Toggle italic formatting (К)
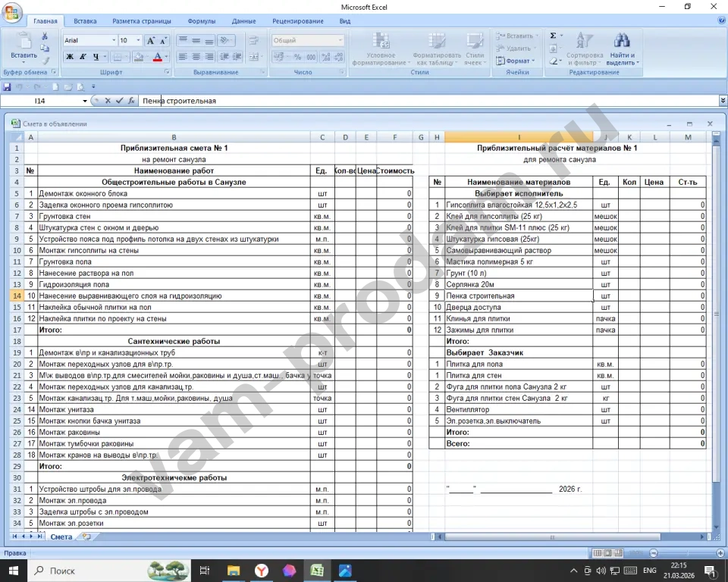The height and width of the screenshot is (582, 728). [x=83, y=57]
